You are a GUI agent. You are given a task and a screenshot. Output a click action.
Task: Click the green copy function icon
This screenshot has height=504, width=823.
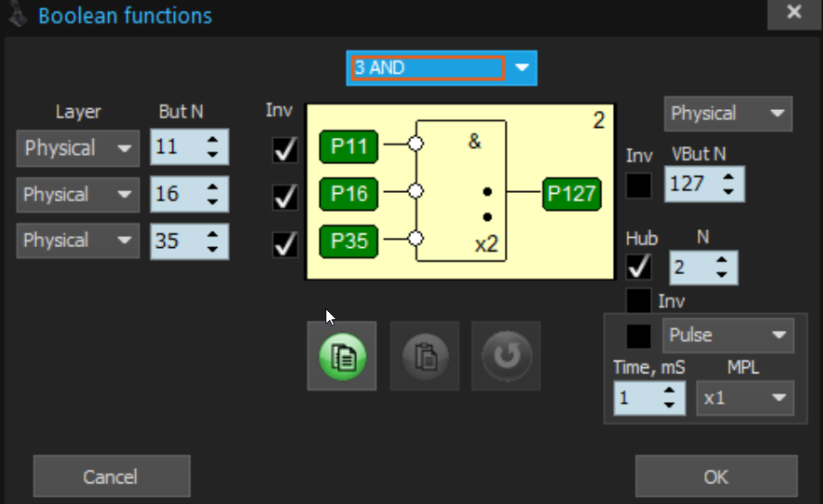pyautogui.click(x=342, y=356)
